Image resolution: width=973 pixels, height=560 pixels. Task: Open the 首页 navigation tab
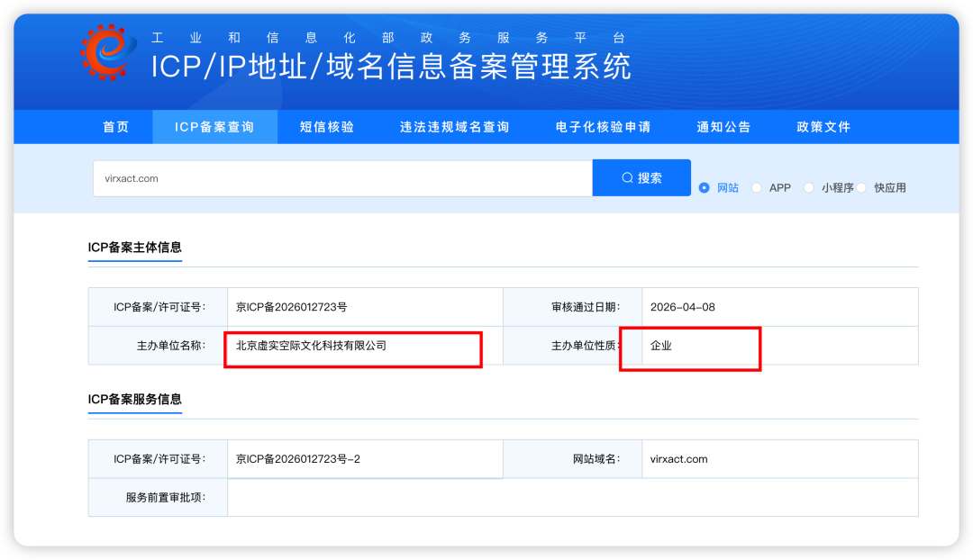click(116, 127)
